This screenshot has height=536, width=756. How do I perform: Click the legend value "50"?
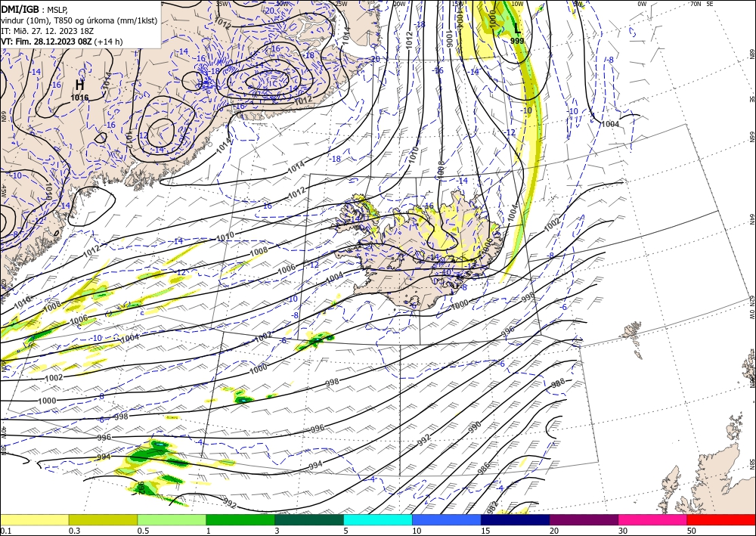692,531
